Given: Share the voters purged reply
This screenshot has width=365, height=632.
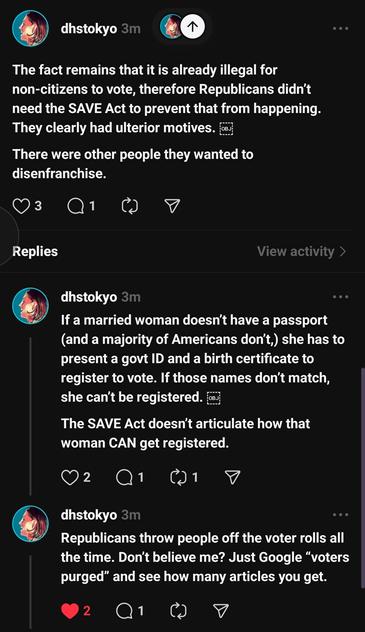Looking at the screenshot, I should pos(221,611).
